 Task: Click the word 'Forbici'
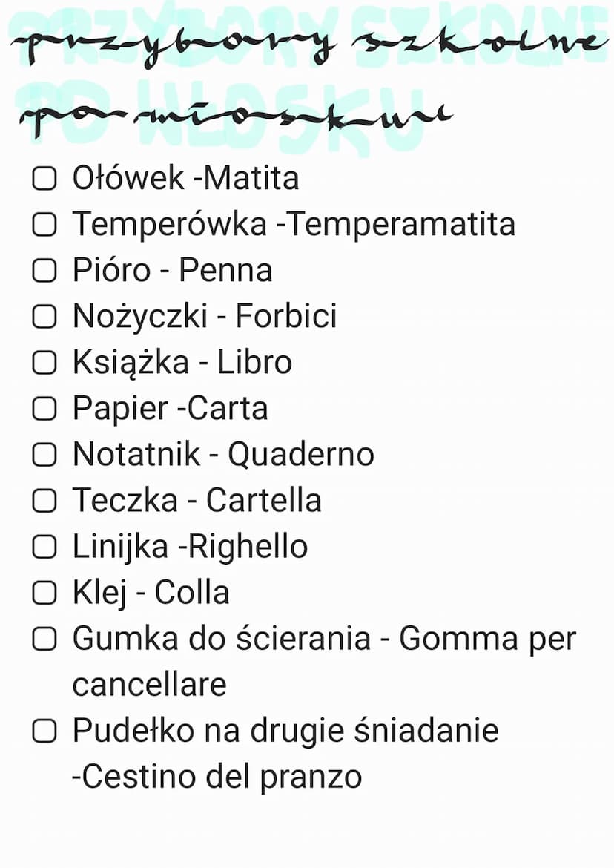[286, 316]
